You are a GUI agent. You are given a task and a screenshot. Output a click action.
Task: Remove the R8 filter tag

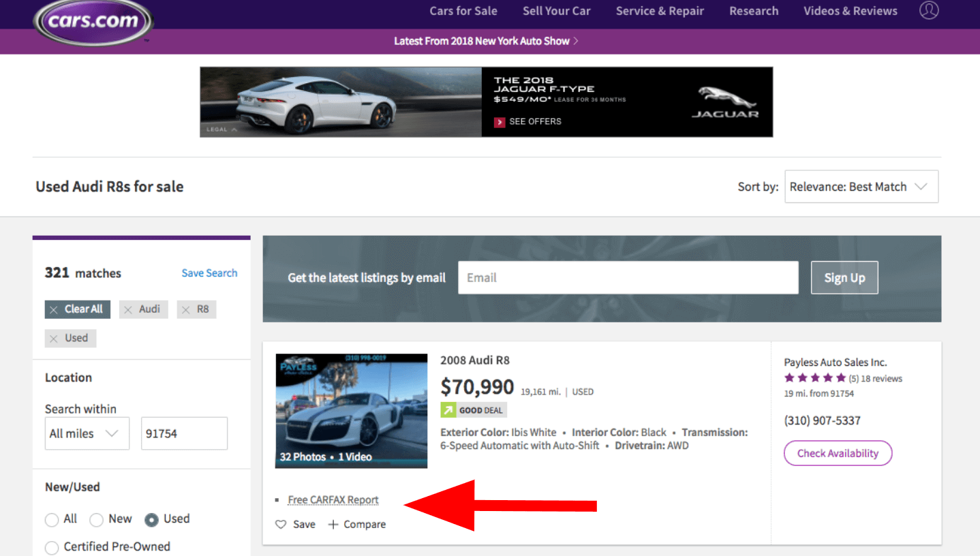[185, 309]
